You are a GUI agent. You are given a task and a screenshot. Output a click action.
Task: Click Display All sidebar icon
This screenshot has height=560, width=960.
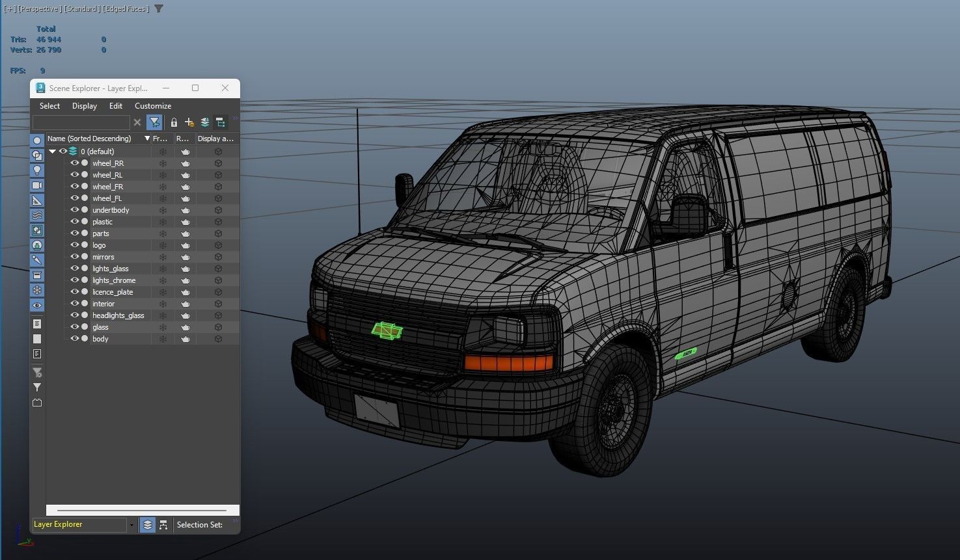coord(37,324)
